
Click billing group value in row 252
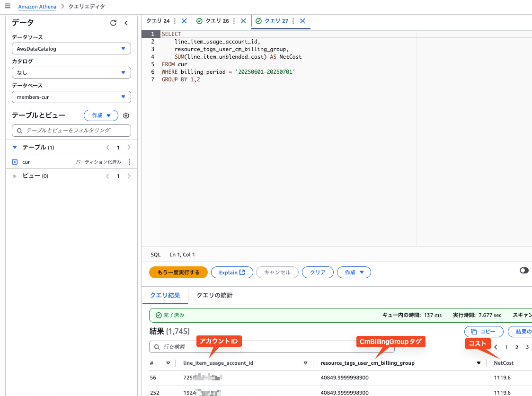pyautogui.click(x=345, y=393)
